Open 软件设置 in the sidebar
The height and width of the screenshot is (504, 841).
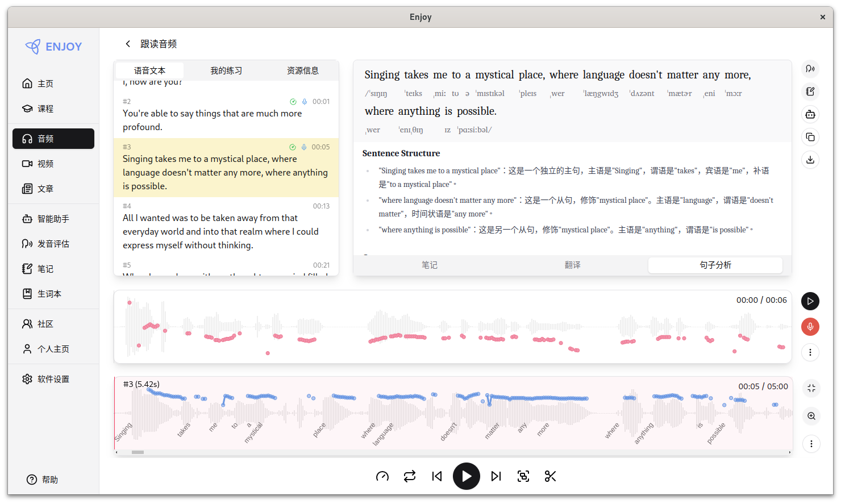coord(53,379)
